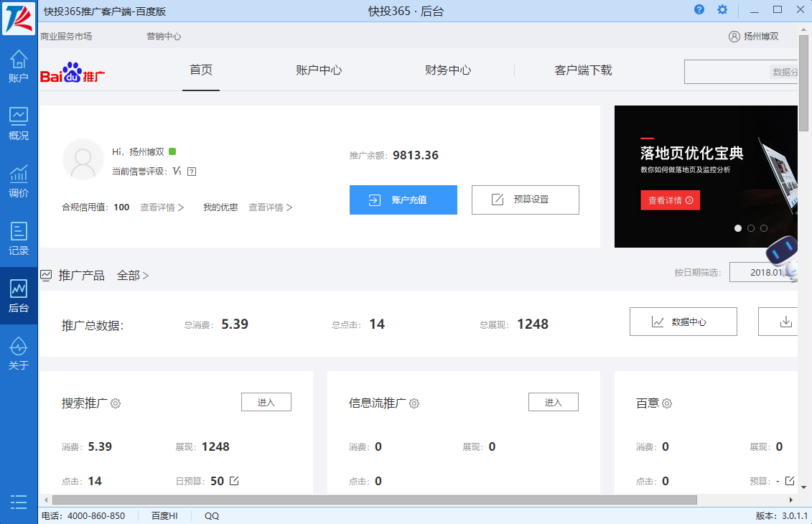Image resolution: width=812 pixels, height=524 pixels.
Task: Click the blue 账户充值 button
Action: coord(403,200)
